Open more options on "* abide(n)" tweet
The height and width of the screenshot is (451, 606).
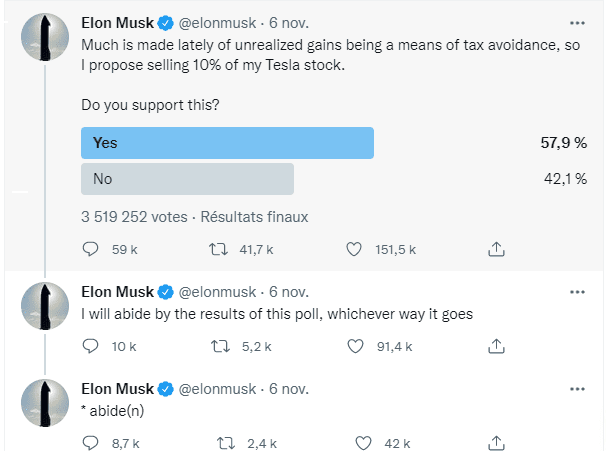click(577, 388)
